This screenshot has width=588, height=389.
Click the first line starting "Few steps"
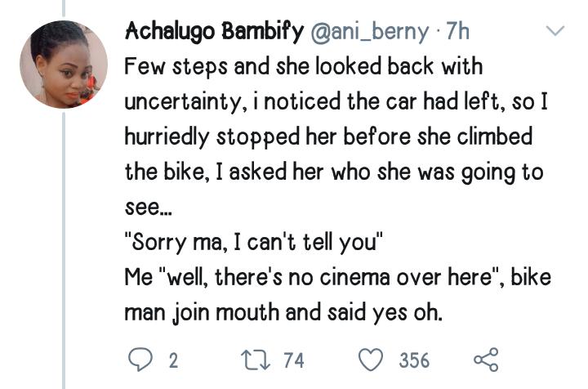point(304,67)
